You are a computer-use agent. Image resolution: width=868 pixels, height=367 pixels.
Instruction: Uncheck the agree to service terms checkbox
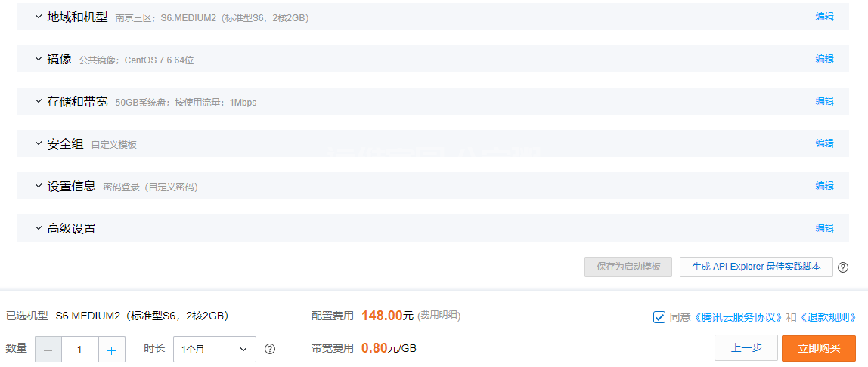click(659, 317)
